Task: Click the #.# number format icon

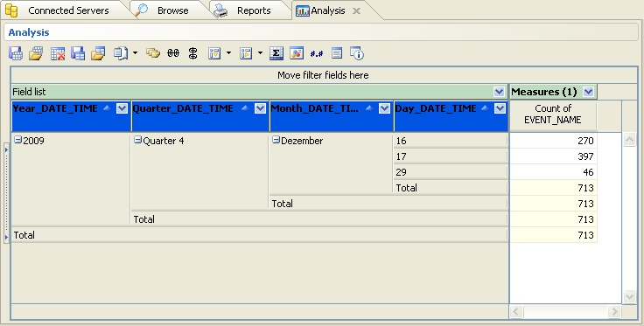Action: pos(317,53)
